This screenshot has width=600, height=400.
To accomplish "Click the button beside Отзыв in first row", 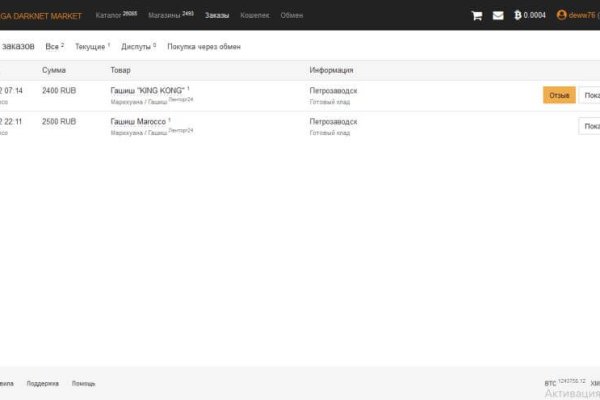I will tap(589, 95).
